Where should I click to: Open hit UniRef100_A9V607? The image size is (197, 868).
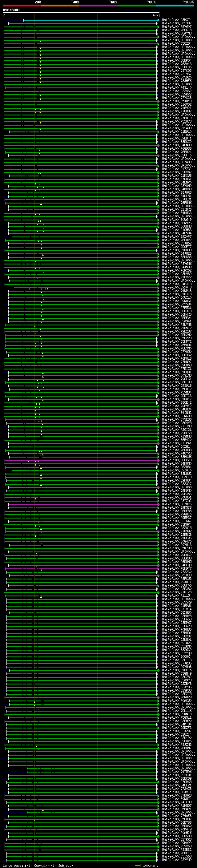point(177,26)
